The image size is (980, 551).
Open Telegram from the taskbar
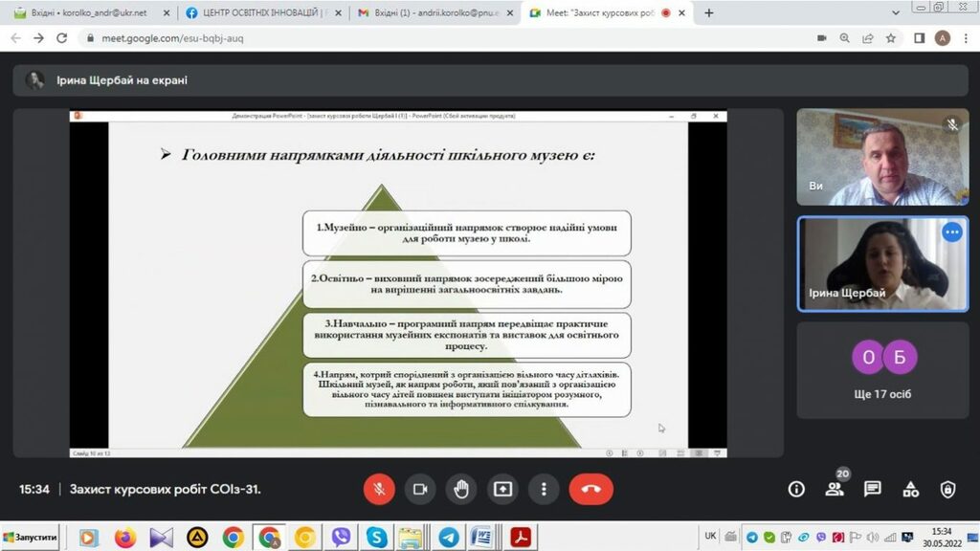446,537
